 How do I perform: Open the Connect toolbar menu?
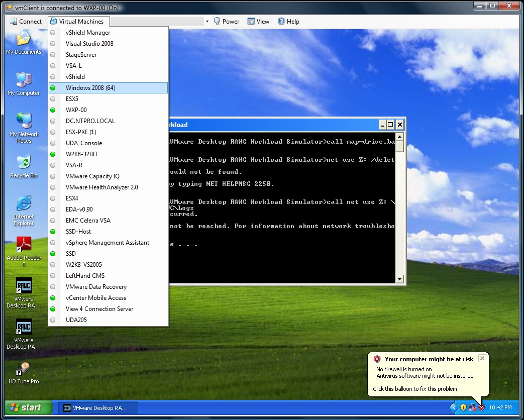click(x=26, y=22)
